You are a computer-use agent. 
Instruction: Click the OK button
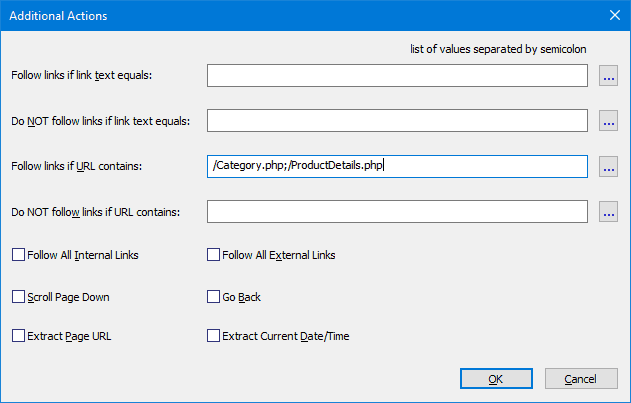point(496,379)
